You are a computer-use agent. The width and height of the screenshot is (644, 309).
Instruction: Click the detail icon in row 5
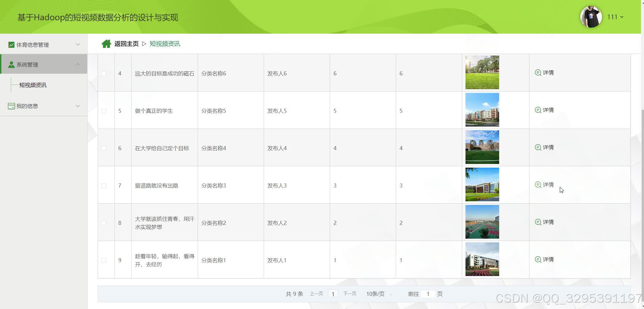pos(538,110)
